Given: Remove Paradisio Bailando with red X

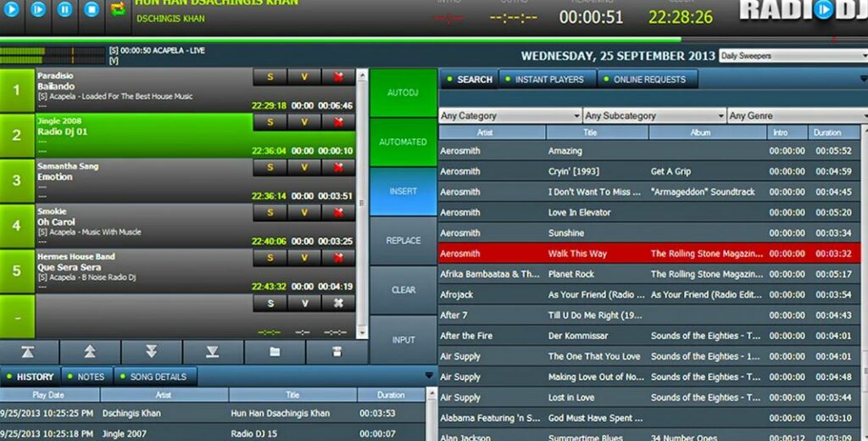Looking at the screenshot, I should point(338,77).
